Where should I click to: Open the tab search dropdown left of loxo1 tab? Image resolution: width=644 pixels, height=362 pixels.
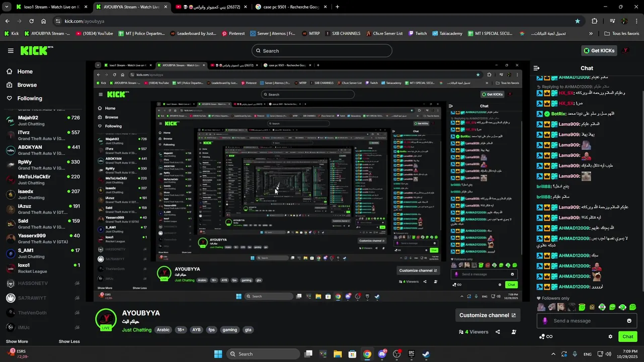7,7
